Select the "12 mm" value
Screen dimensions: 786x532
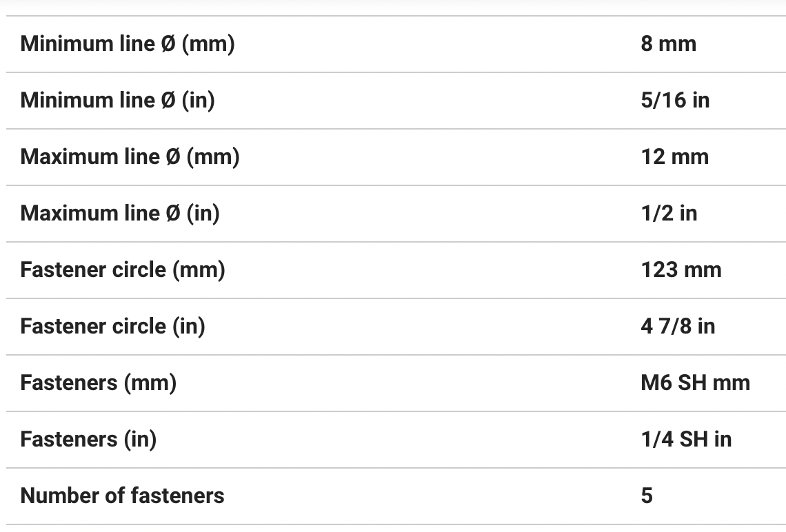pos(674,157)
